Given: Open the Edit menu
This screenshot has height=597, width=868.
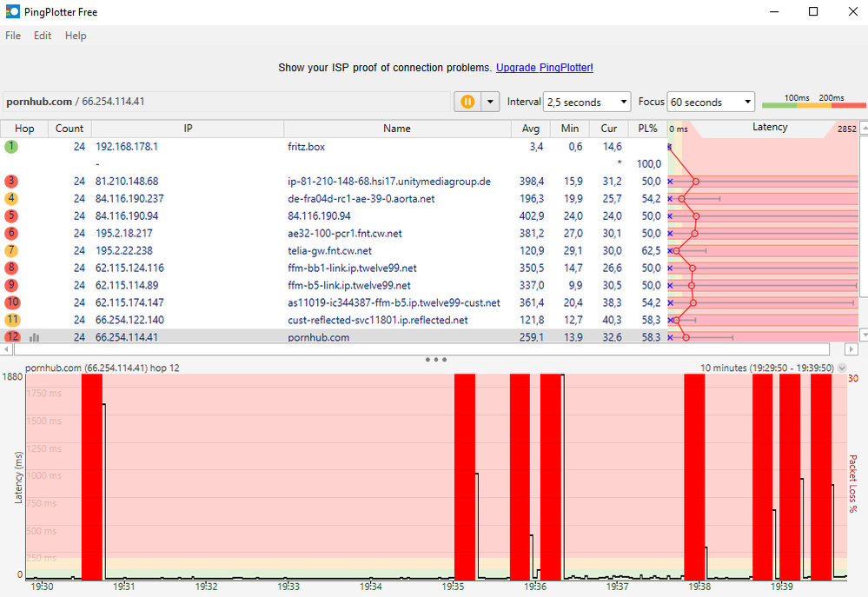Looking at the screenshot, I should point(43,36).
